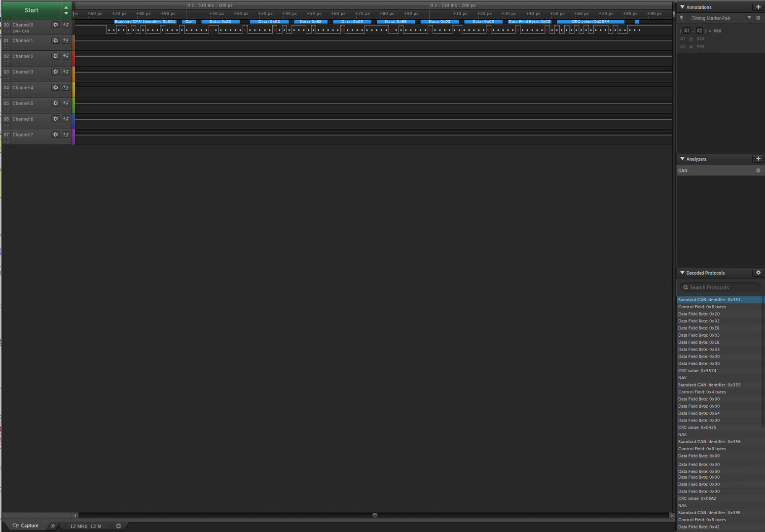Switch to the 12 MHz session tab
This screenshot has height=532, width=765.
pyautogui.click(x=89, y=526)
